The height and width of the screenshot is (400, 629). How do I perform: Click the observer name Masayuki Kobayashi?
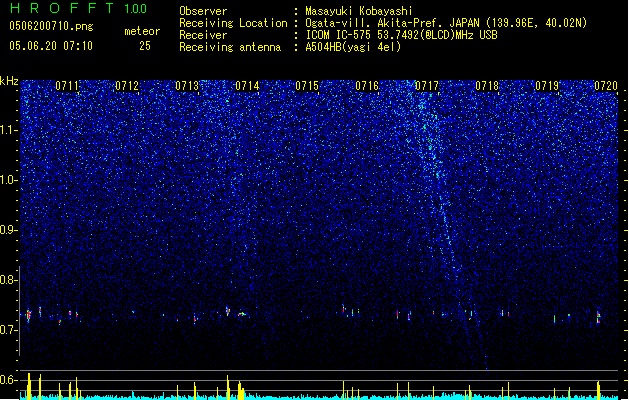click(359, 11)
